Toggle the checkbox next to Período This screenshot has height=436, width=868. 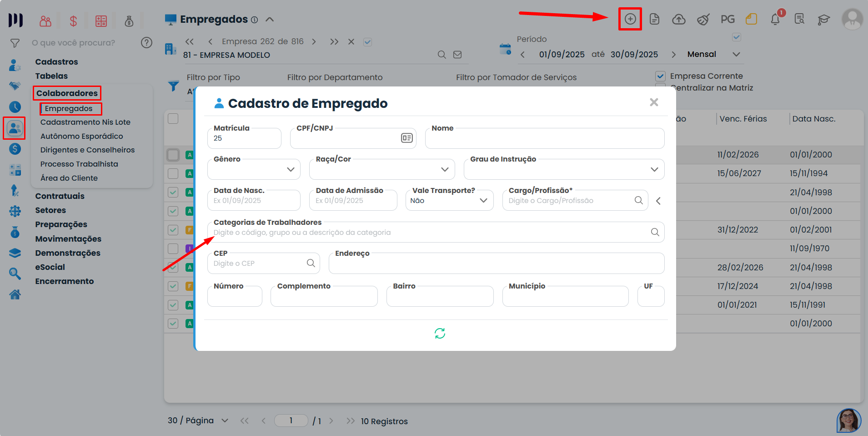click(737, 37)
